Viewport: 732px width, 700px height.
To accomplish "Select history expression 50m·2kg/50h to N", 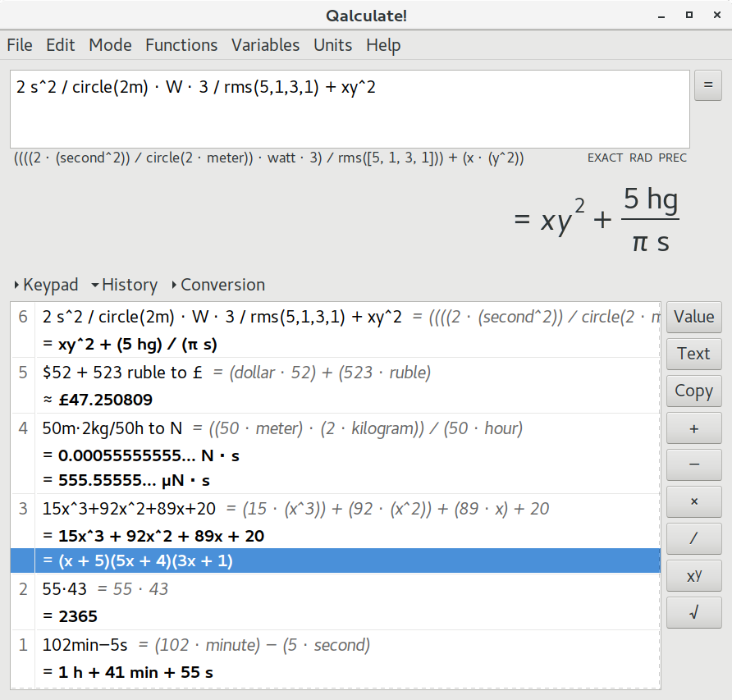I will coord(112,428).
